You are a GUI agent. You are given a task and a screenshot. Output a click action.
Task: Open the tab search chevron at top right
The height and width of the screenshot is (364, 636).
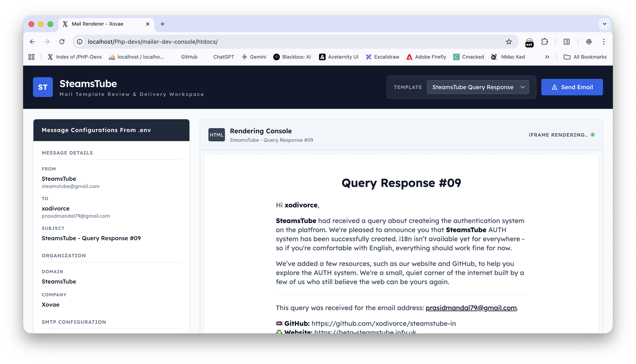[x=605, y=24]
